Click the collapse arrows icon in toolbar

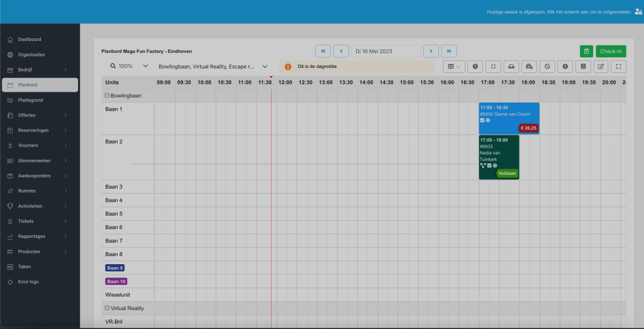[x=493, y=66]
